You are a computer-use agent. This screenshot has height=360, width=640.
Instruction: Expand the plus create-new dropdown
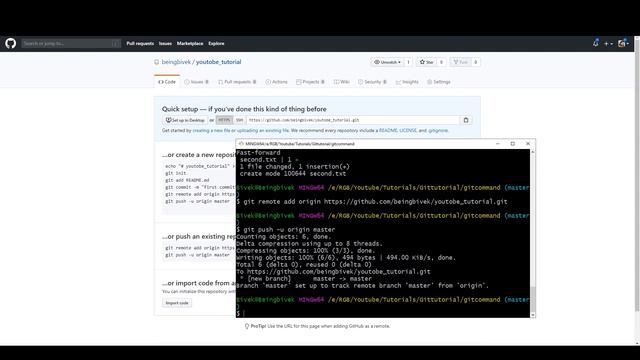coord(608,43)
